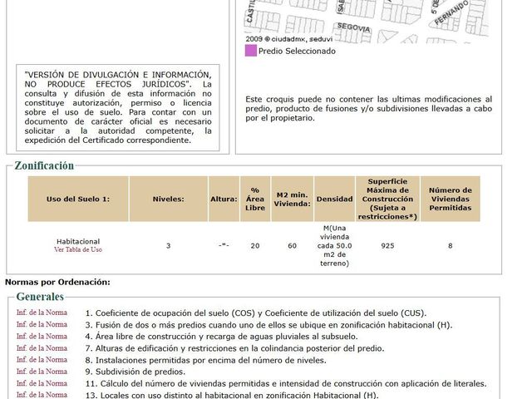Click norm text '8. Instalaciones permitidas'

pyautogui.click(x=206, y=360)
